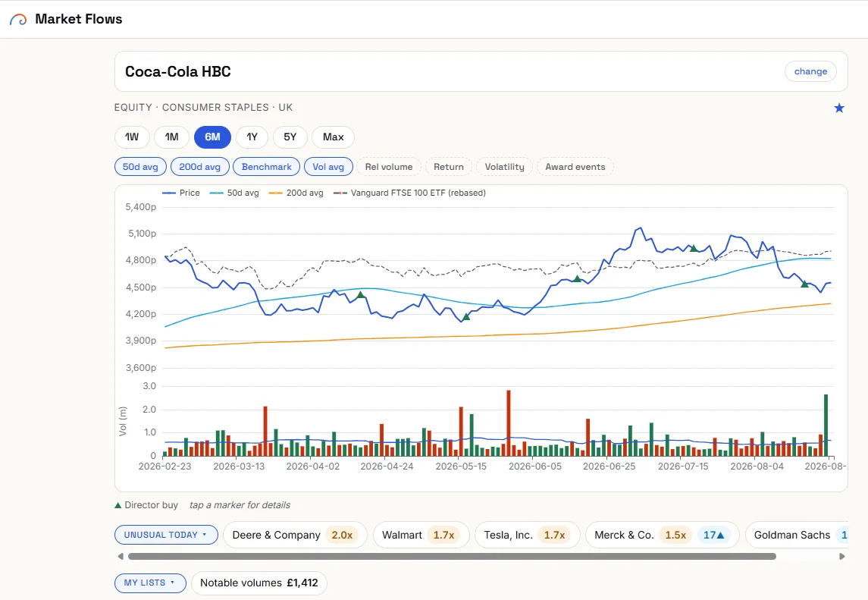The image size is (868, 600).
Task: Toggle the 200d avg overlay chip
Action: [x=200, y=167]
